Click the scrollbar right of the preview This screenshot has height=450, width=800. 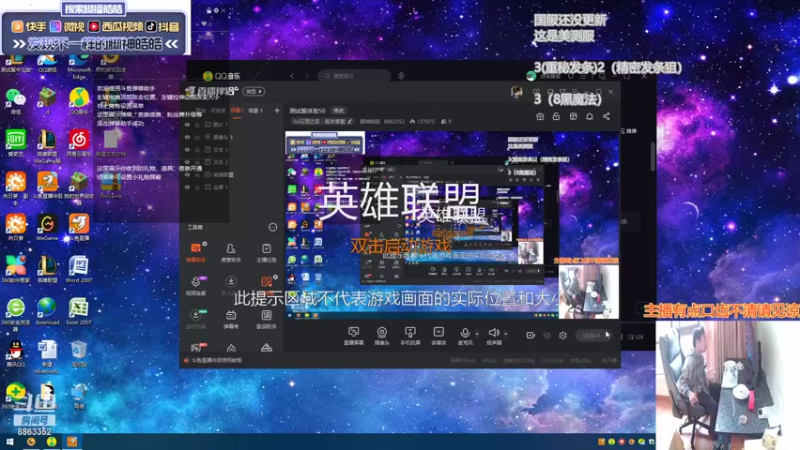(x=653, y=157)
